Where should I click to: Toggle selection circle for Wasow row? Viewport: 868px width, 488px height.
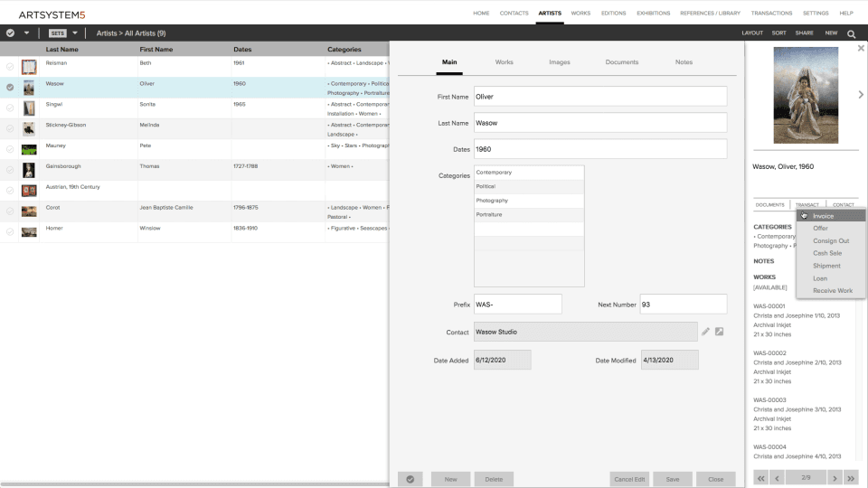[x=10, y=87]
